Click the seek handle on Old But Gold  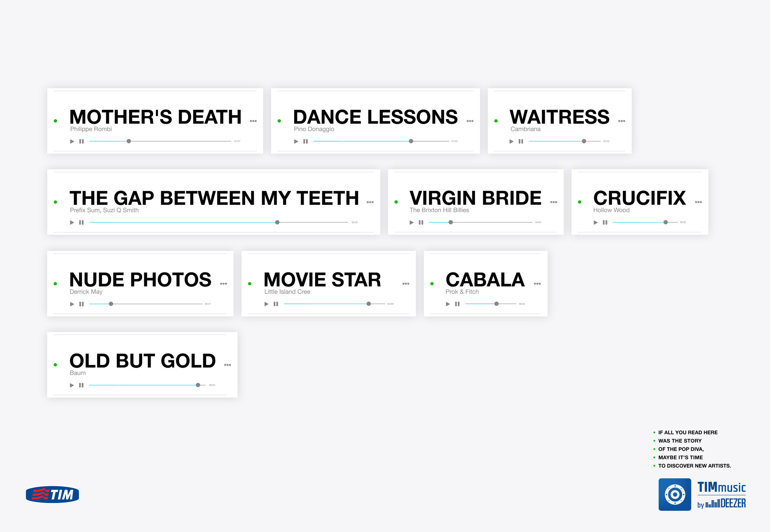click(x=198, y=385)
